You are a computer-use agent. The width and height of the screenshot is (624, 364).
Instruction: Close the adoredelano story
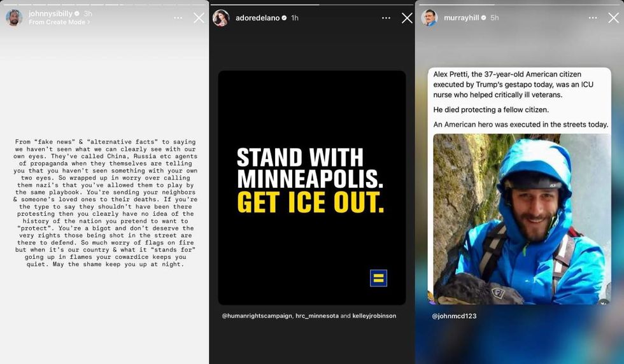click(x=407, y=18)
